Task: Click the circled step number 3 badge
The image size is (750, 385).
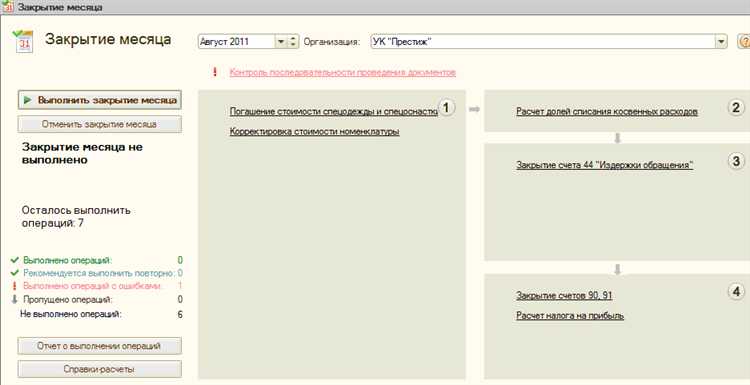Action: [736, 161]
